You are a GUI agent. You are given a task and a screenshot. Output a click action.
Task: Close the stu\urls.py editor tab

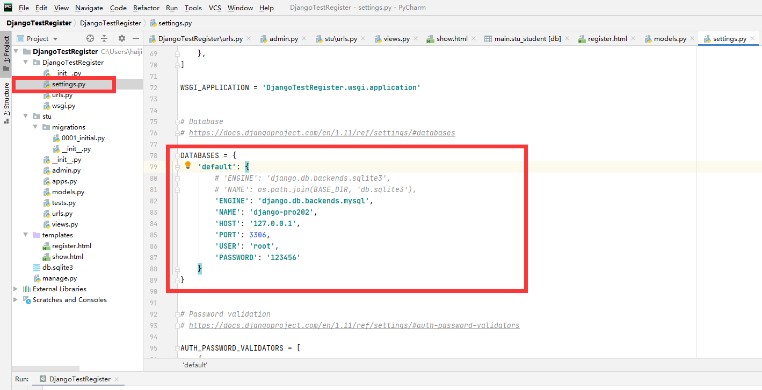[x=363, y=39]
